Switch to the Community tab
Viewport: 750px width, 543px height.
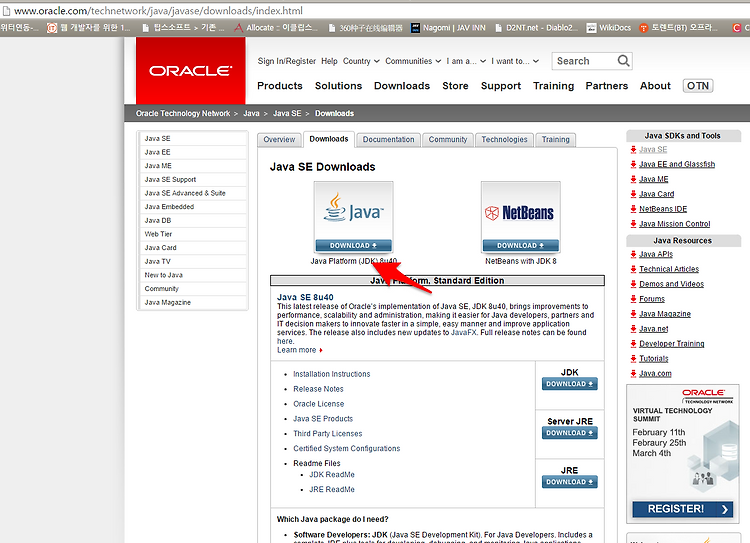point(448,140)
